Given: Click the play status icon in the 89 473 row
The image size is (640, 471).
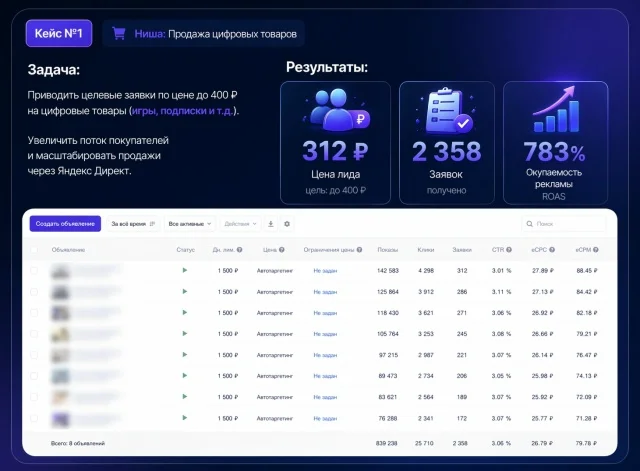Looking at the screenshot, I should [x=185, y=375].
